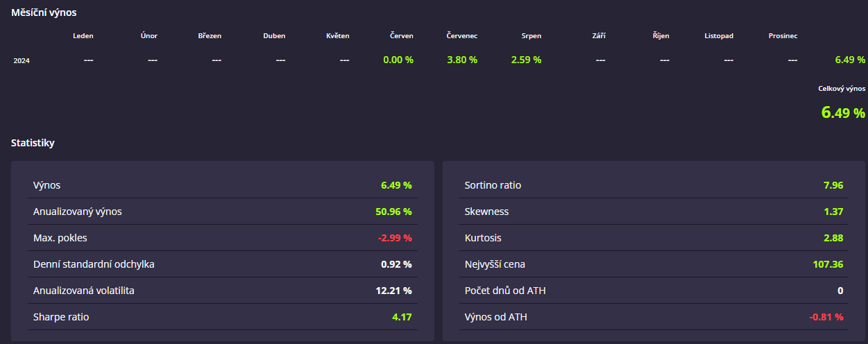This screenshot has height=344, width=868.
Task: Click the Výnos od ATH -0.81 % value
Action: click(x=826, y=317)
